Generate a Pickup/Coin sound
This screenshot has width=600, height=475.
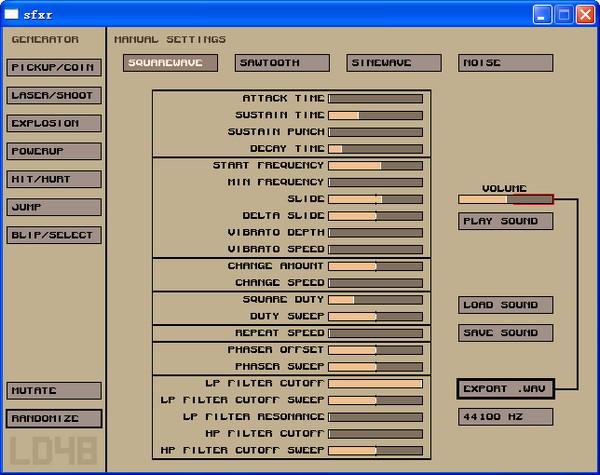54,68
